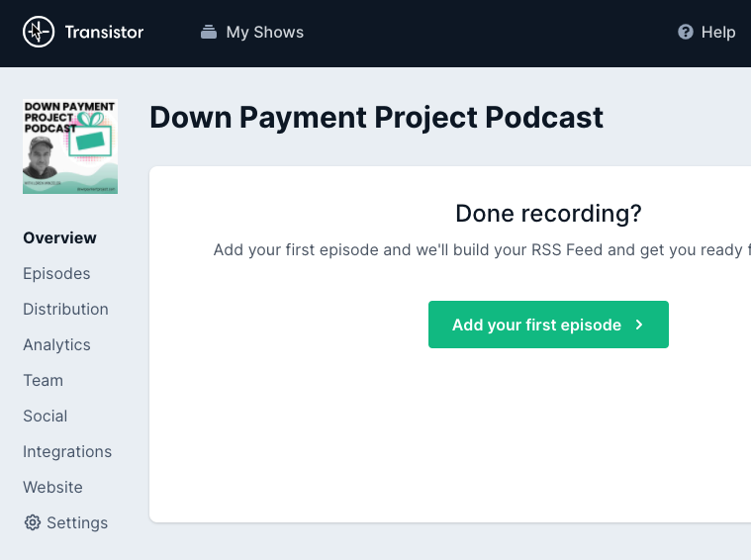The width and height of the screenshot is (751, 560).
Task: Open Social in the sidebar
Action: point(46,416)
